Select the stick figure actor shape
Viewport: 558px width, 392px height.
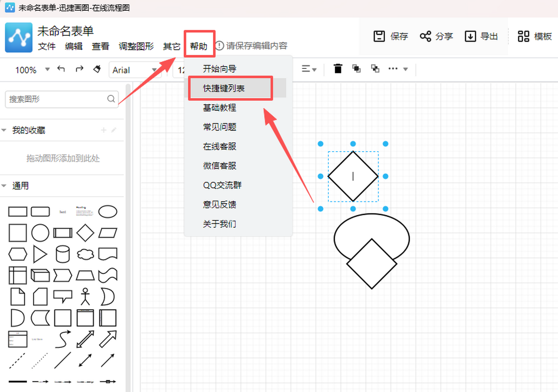point(85,296)
